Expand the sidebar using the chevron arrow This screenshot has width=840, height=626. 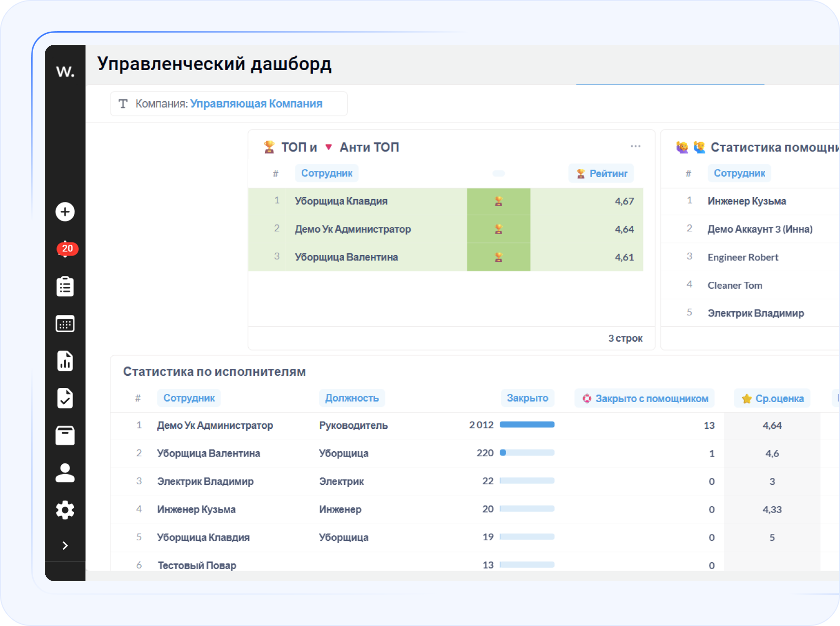coord(65,545)
